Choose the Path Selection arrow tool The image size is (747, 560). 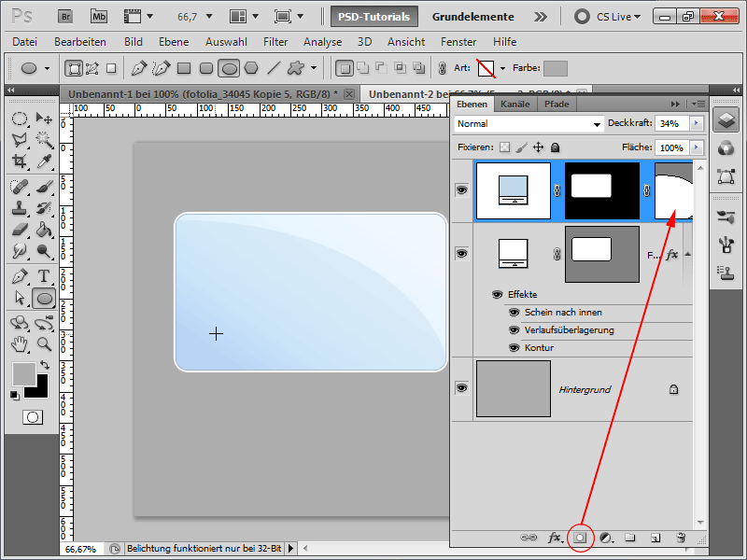pyautogui.click(x=19, y=298)
